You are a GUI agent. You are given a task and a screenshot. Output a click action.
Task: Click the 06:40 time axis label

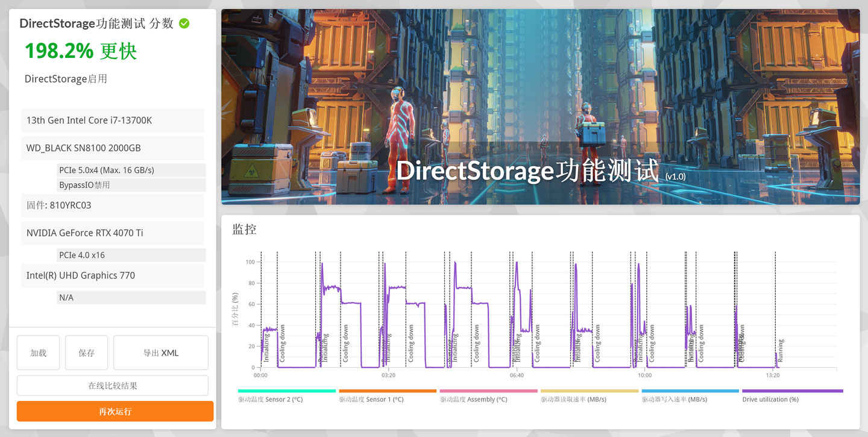(x=517, y=376)
